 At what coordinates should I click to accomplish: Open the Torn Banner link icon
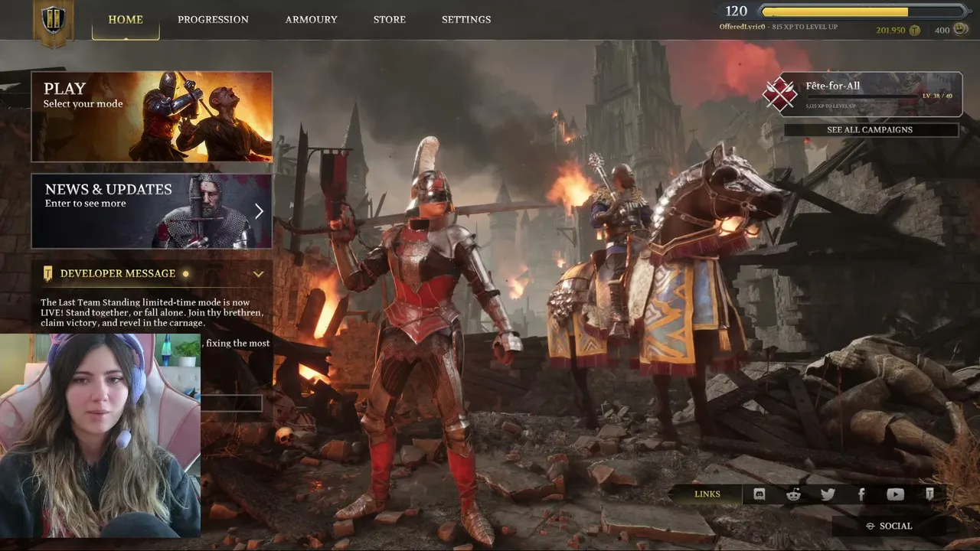pyautogui.click(x=929, y=494)
